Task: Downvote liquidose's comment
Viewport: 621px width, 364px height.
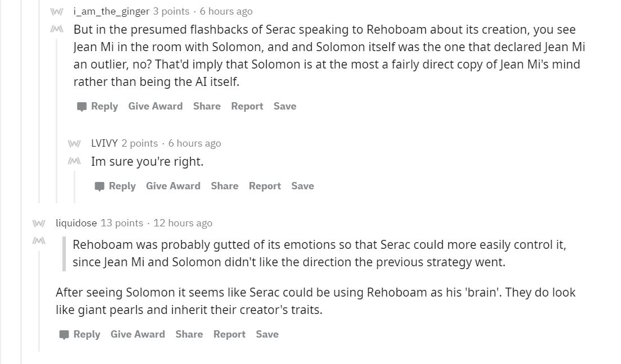Action: point(39,240)
